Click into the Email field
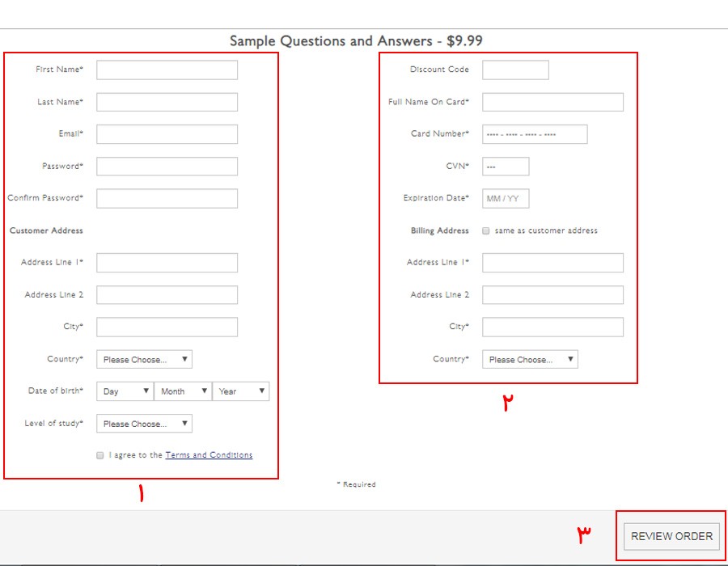 click(x=167, y=134)
